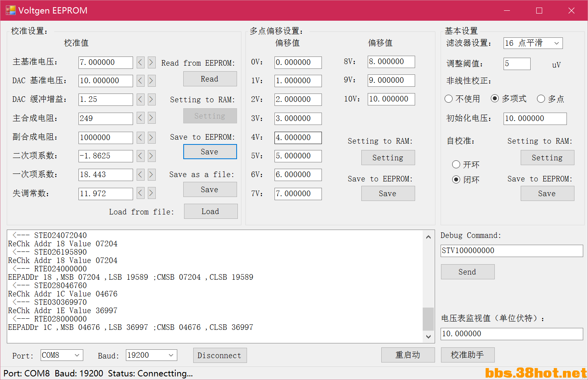Increase 主基准电压 with right arrow
The width and height of the screenshot is (588, 380).
151,62
